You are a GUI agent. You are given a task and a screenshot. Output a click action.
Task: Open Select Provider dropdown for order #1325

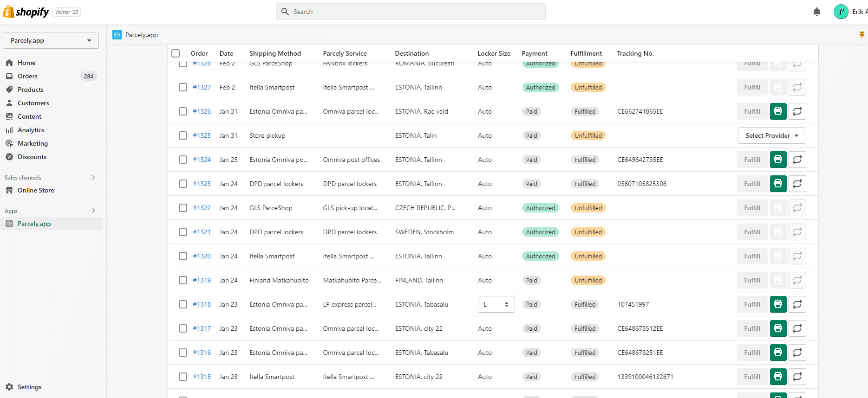click(x=771, y=135)
